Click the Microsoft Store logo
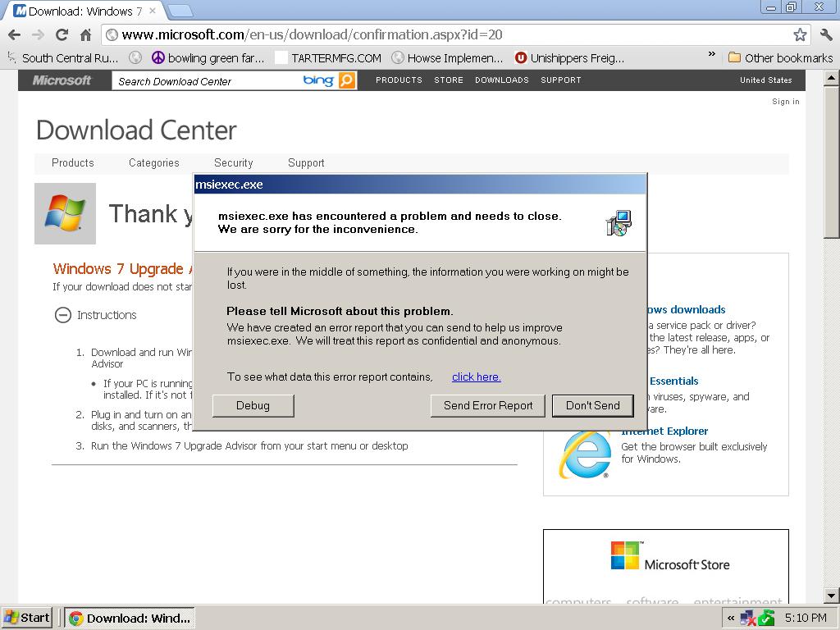This screenshot has width=840, height=630. pyautogui.click(x=669, y=556)
